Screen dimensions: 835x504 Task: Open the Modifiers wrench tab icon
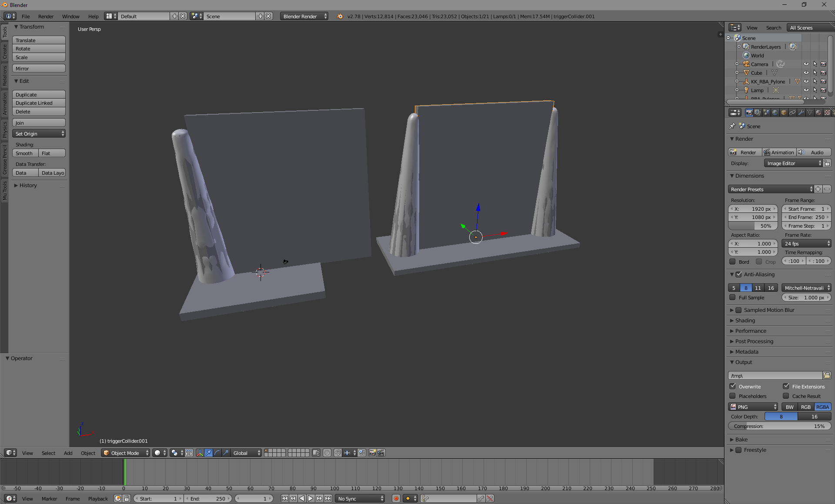click(x=801, y=113)
